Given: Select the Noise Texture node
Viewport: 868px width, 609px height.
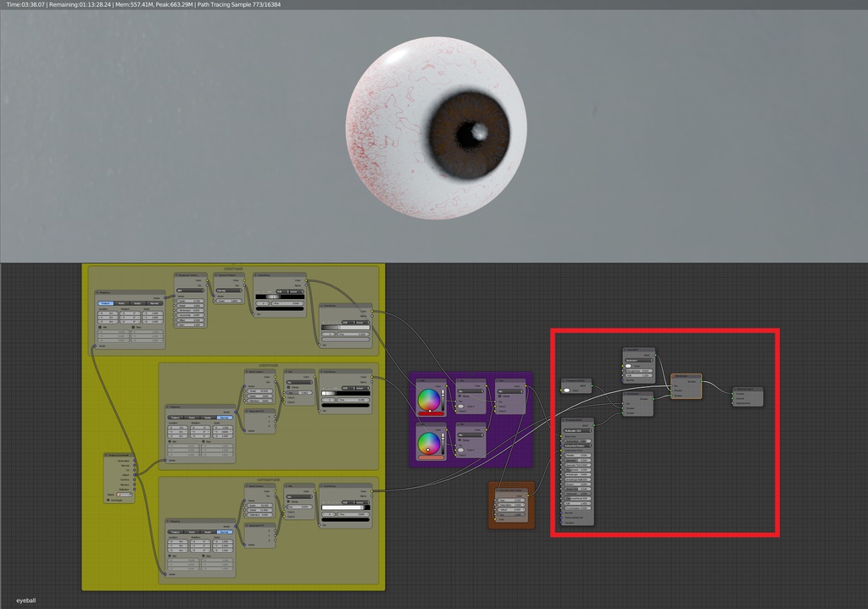Looking at the screenshot, I should (x=259, y=371).
